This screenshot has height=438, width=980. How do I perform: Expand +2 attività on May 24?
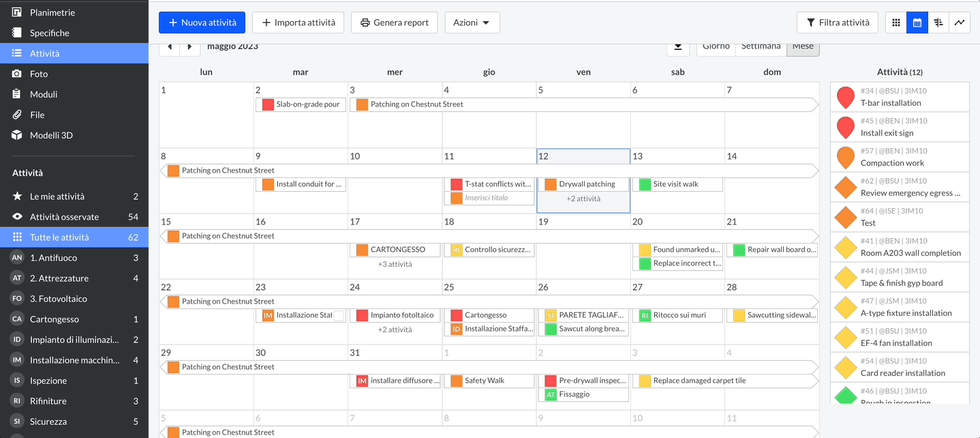point(395,330)
